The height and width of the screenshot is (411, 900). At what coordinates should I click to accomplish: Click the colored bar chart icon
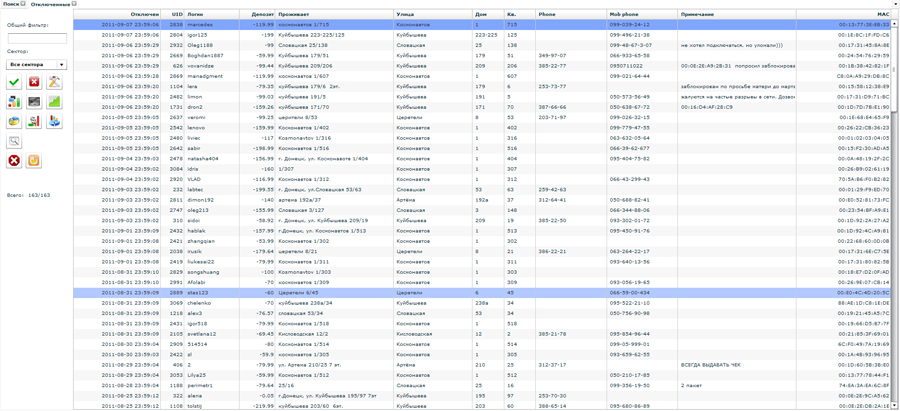tap(14, 102)
